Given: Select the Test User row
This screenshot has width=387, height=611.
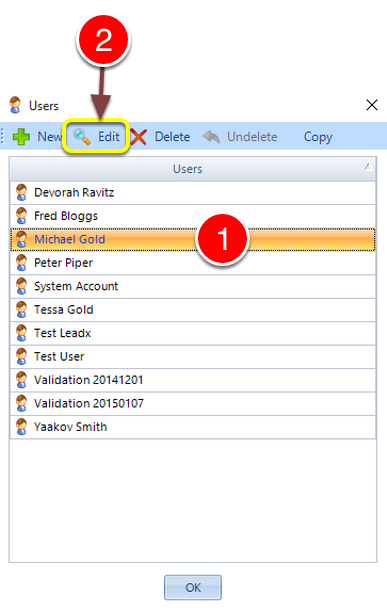Looking at the screenshot, I should coord(193,357).
